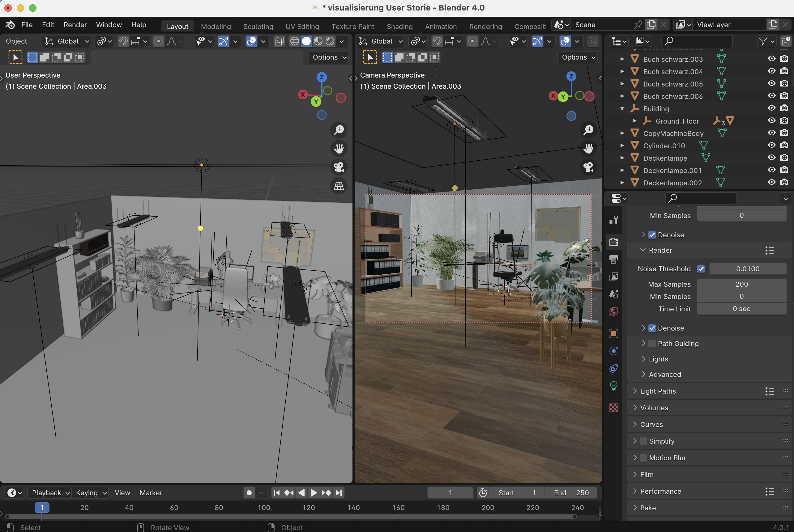This screenshot has height=532, width=794.
Task: Open the View Layer properties tab
Action: click(x=613, y=277)
